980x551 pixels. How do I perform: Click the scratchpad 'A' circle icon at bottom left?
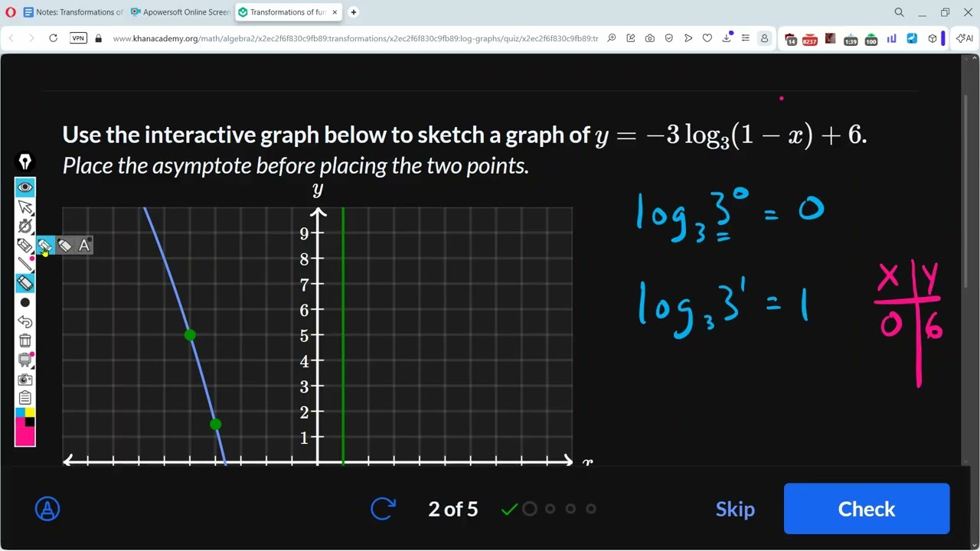tap(47, 509)
